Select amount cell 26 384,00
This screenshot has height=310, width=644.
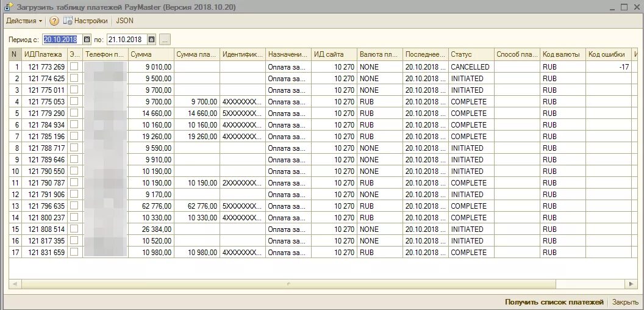click(x=151, y=229)
